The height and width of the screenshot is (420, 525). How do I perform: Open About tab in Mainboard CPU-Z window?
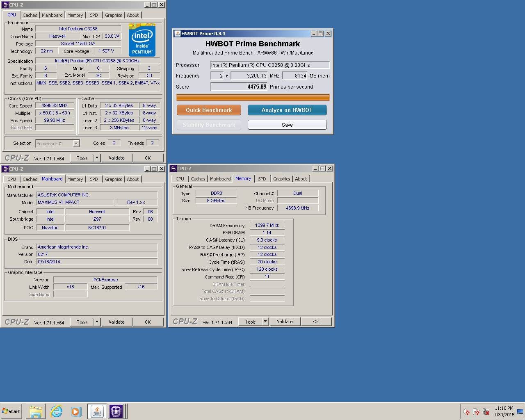click(x=133, y=179)
